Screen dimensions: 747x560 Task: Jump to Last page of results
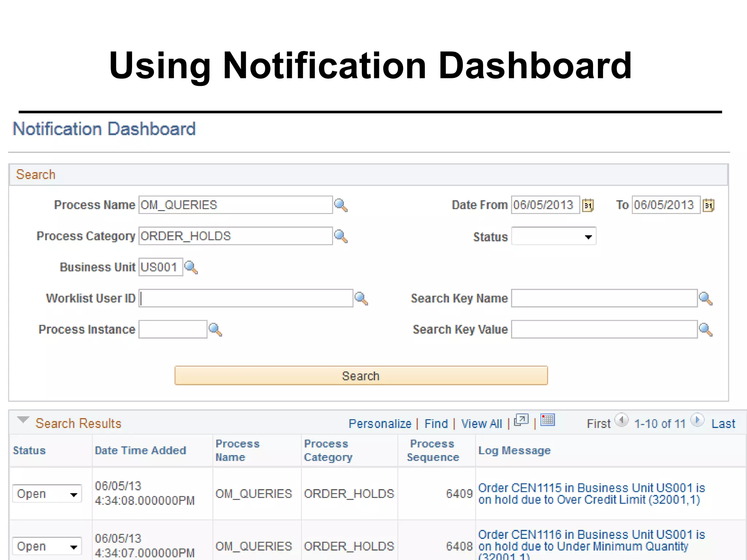click(723, 424)
